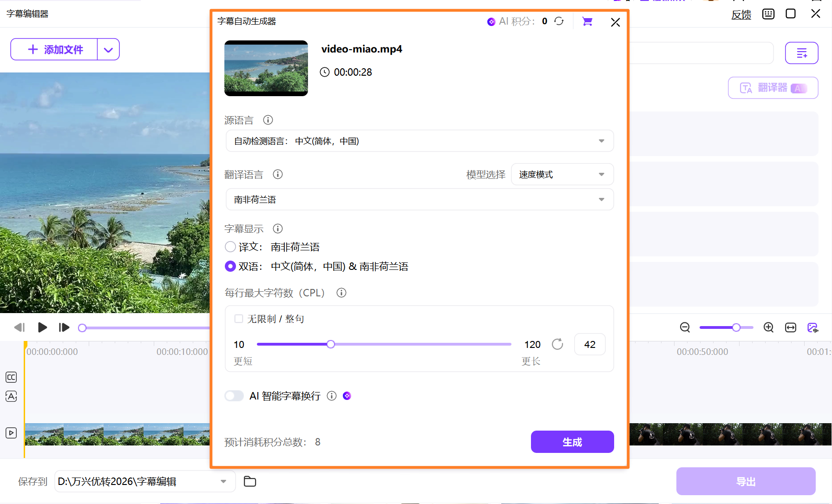Select the 译文 南非荷兰语 radio option
Screen dimensions: 832x504
(x=230, y=247)
